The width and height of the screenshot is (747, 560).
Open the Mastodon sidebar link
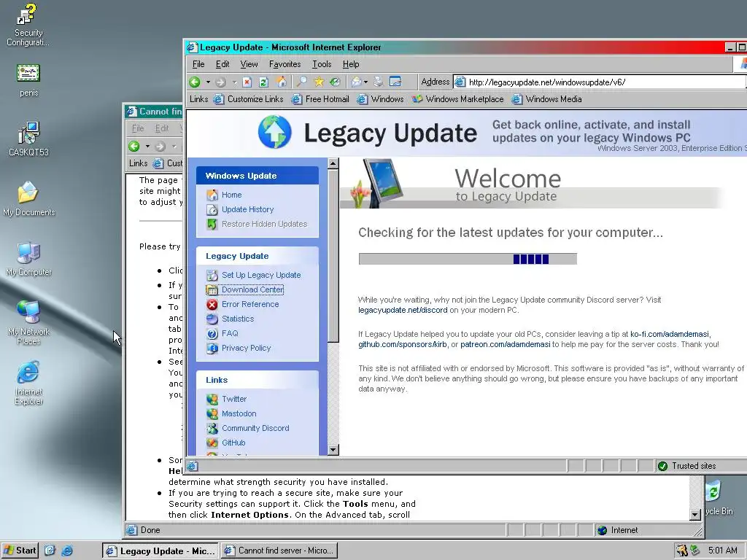pyautogui.click(x=239, y=414)
